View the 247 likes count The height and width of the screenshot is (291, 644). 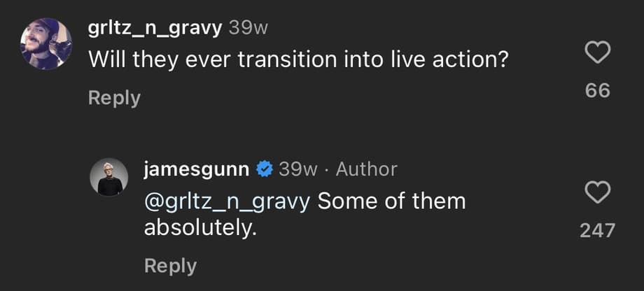[597, 230]
